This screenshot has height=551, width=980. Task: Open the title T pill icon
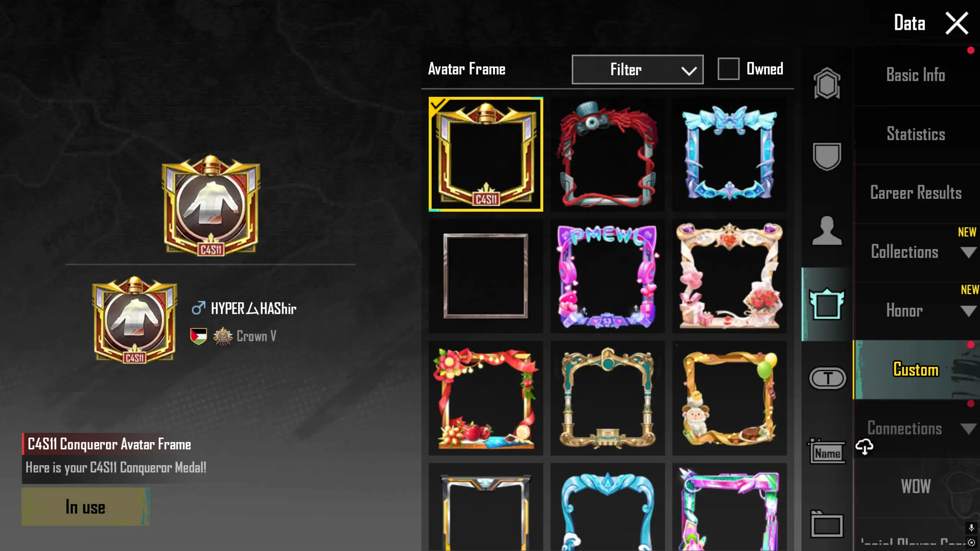click(828, 378)
